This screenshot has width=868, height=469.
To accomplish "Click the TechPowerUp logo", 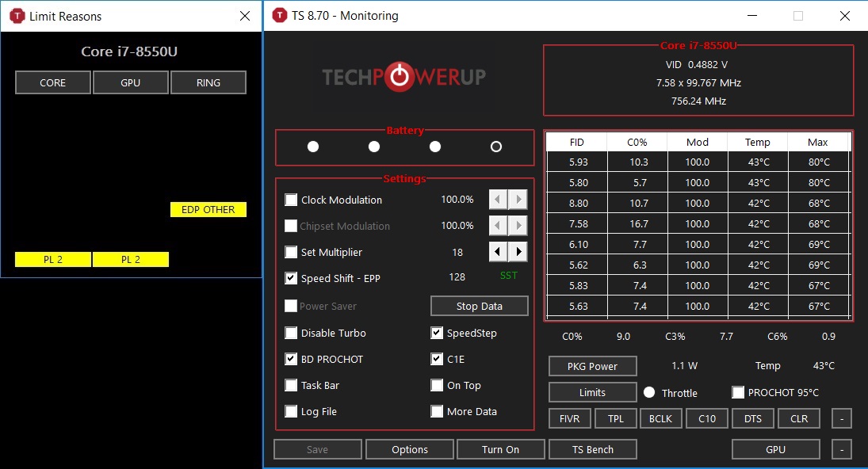I will 403,77.
